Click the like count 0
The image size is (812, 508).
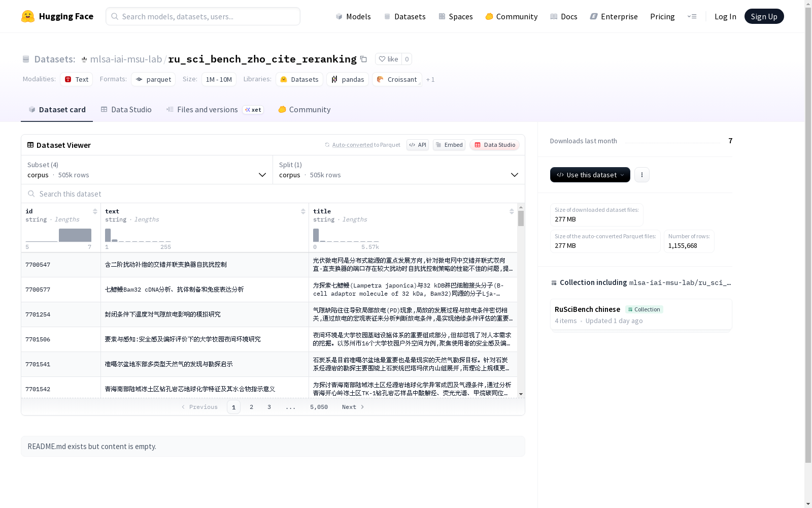point(407,59)
